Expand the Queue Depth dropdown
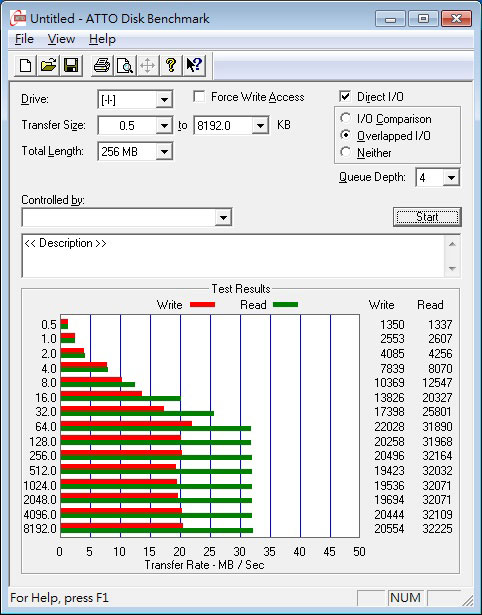482x615 pixels. [451, 178]
